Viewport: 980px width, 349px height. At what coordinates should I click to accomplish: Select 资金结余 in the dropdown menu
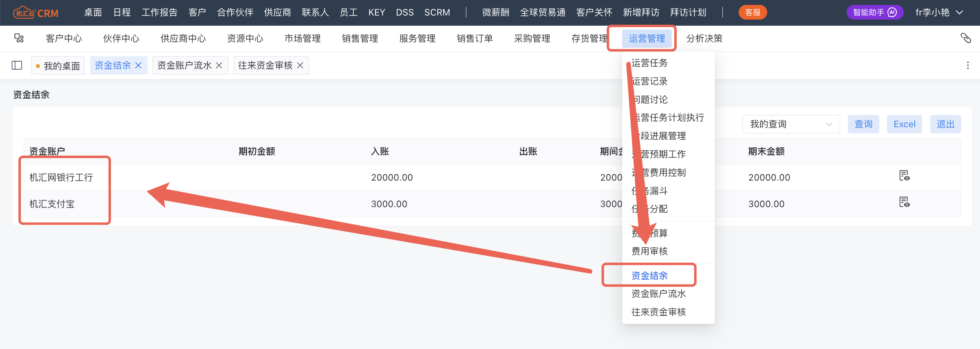coord(649,276)
